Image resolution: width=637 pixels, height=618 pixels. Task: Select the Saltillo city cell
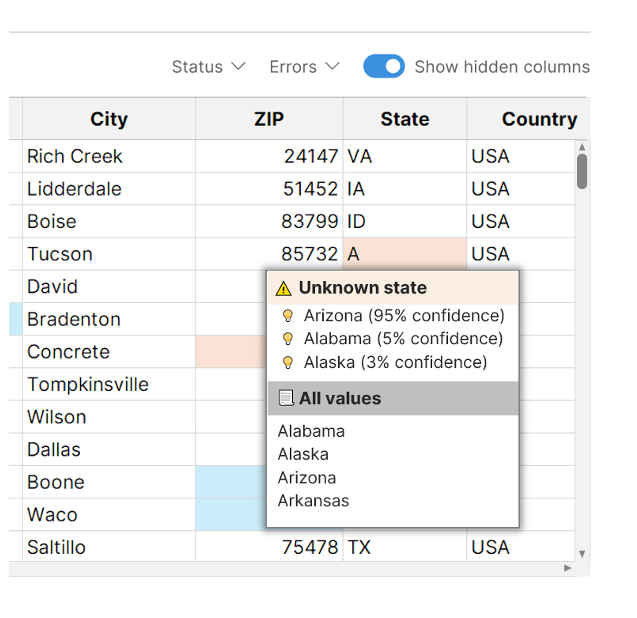[109, 547]
